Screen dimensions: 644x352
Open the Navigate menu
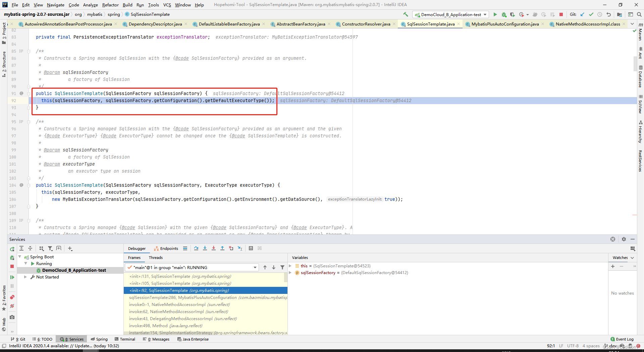coord(56,5)
